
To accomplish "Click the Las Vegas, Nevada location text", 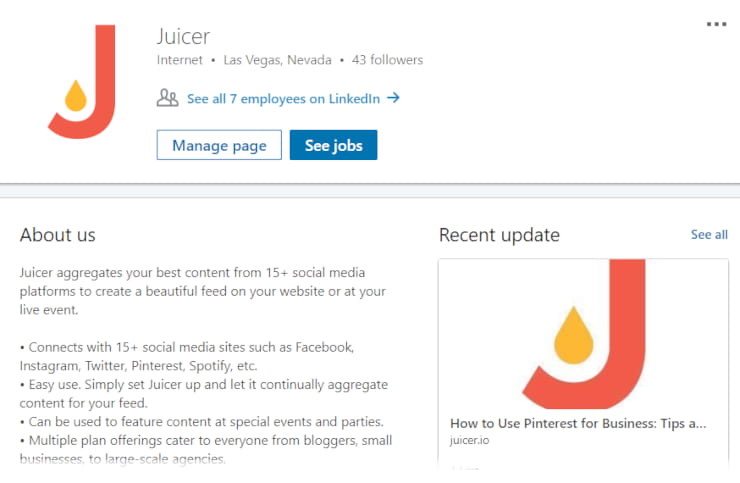I will click(x=277, y=60).
